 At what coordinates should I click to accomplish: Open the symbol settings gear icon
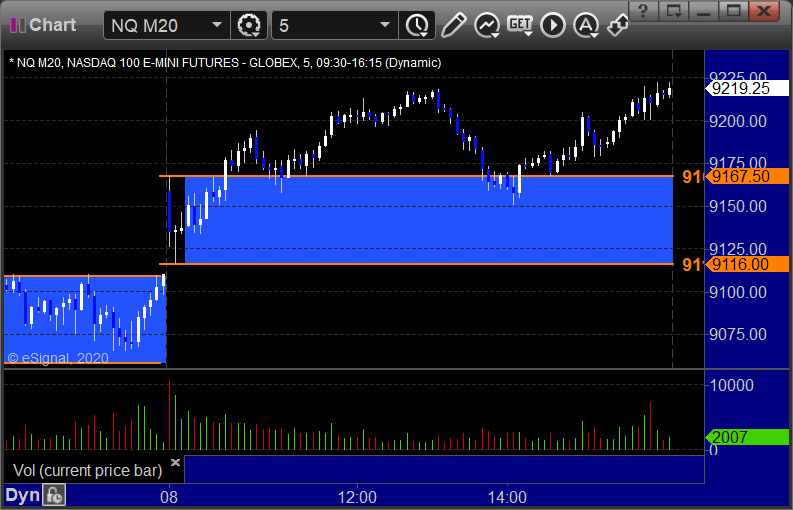click(248, 25)
